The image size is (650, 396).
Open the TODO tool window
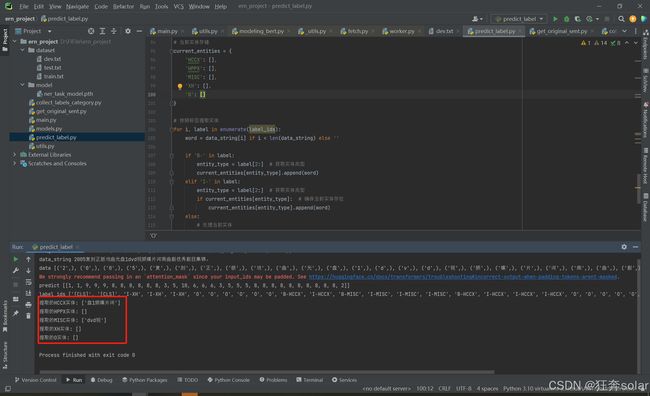click(x=187, y=380)
